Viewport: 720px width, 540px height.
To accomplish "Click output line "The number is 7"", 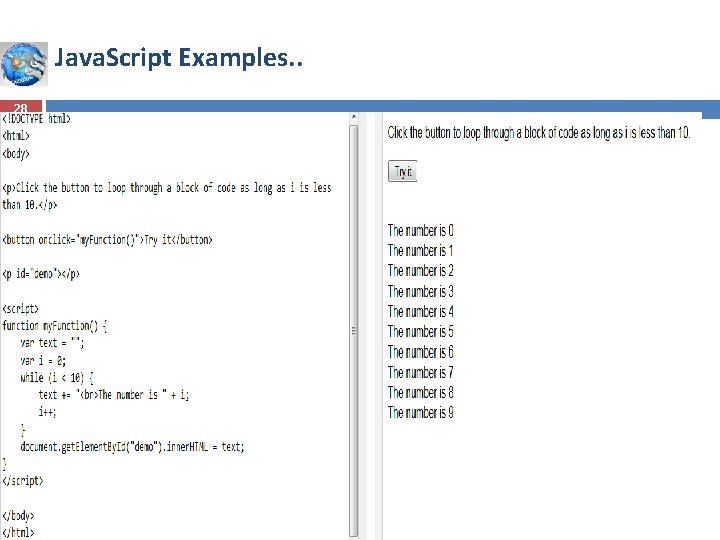I will 421,372.
